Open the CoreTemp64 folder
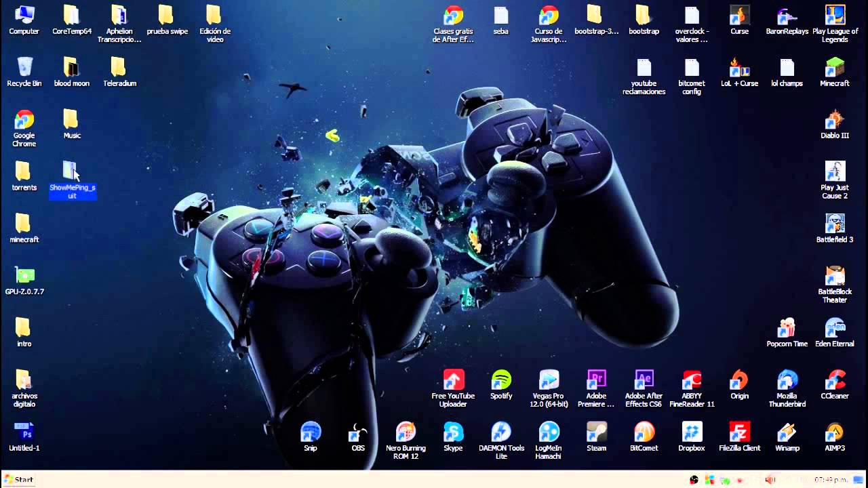Viewport: 868px width, 488px height. point(71,20)
